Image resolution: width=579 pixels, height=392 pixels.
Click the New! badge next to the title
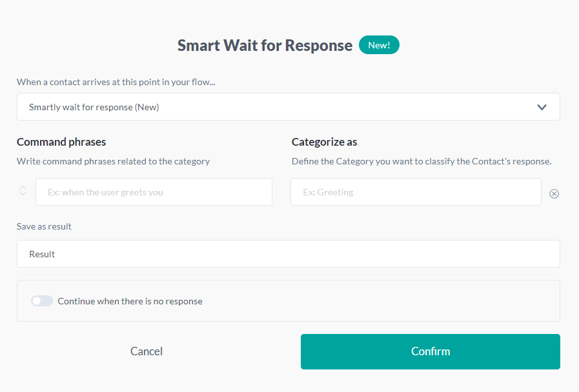[x=379, y=44]
